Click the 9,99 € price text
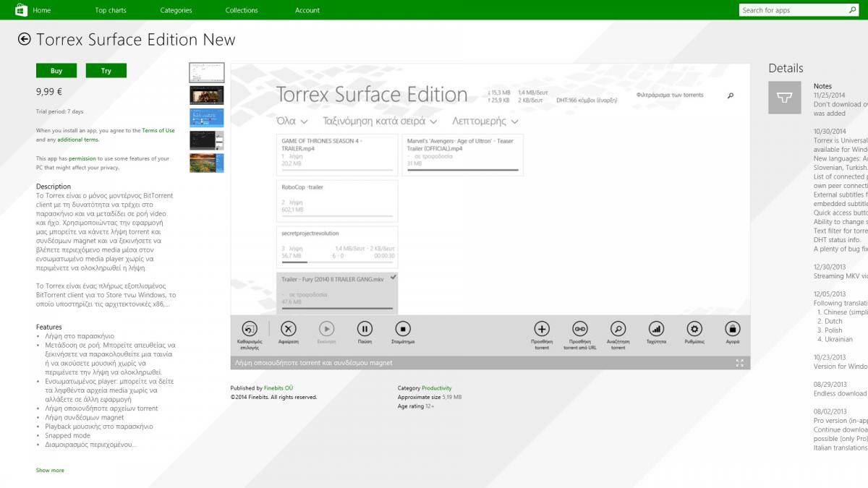 [49, 92]
